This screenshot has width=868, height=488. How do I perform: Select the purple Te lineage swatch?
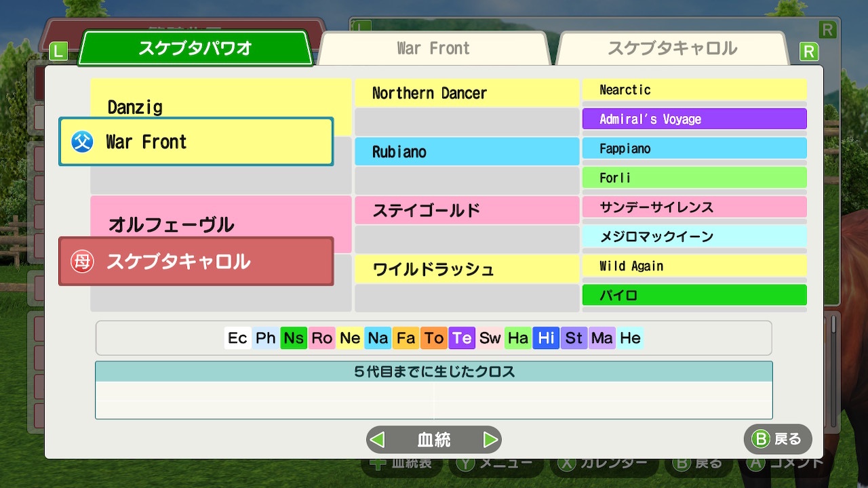462,338
